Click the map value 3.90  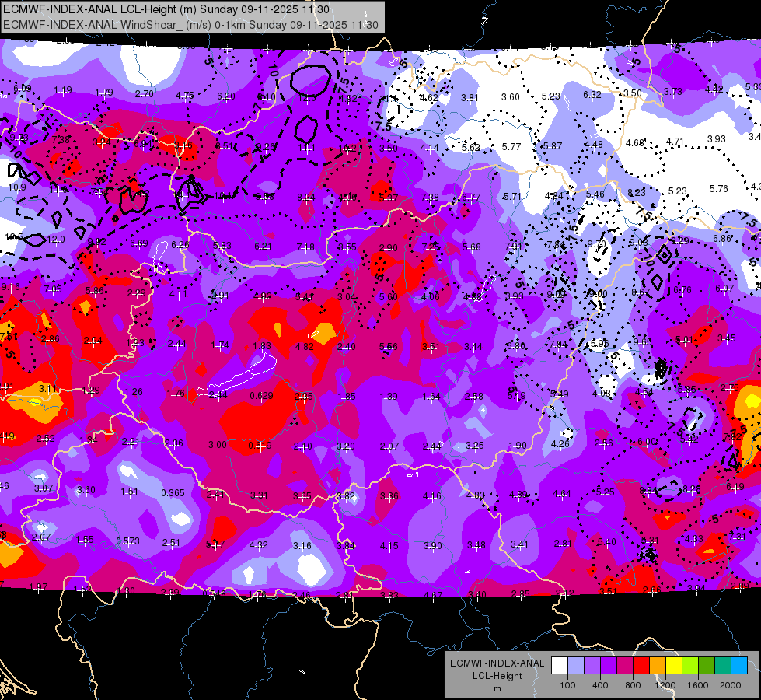433,546
